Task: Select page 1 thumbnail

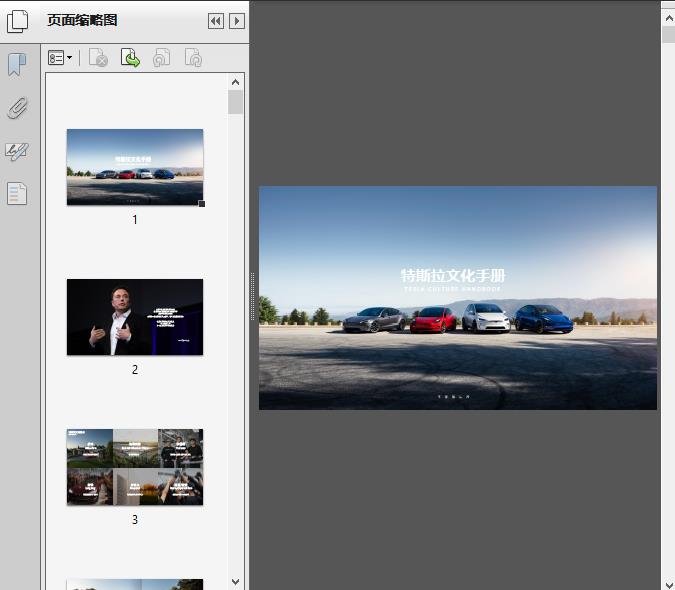Action: (x=135, y=167)
